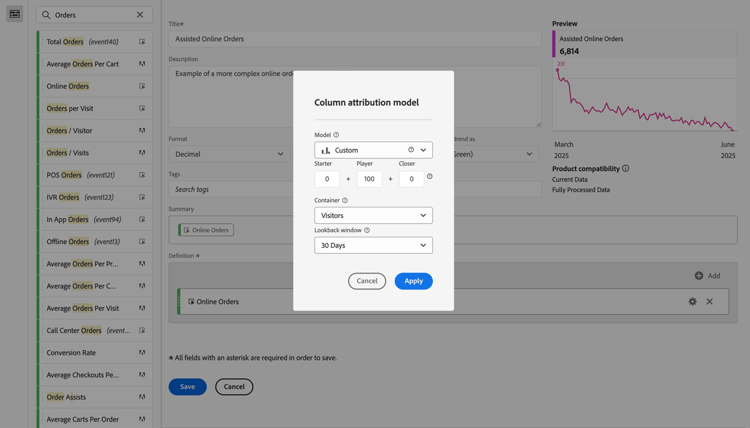The height and width of the screenshot is (428, 750).
Task: Click the Player weight field
Action: [x=369, y=179]
